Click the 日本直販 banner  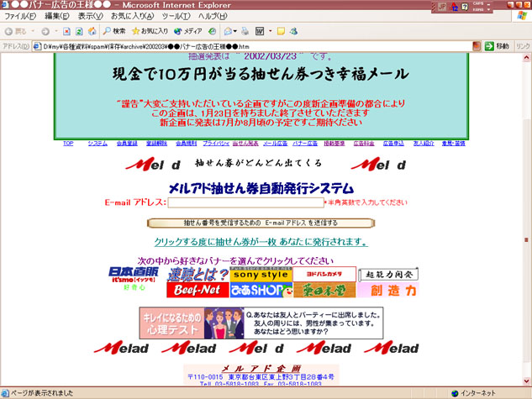click(134, 276)
